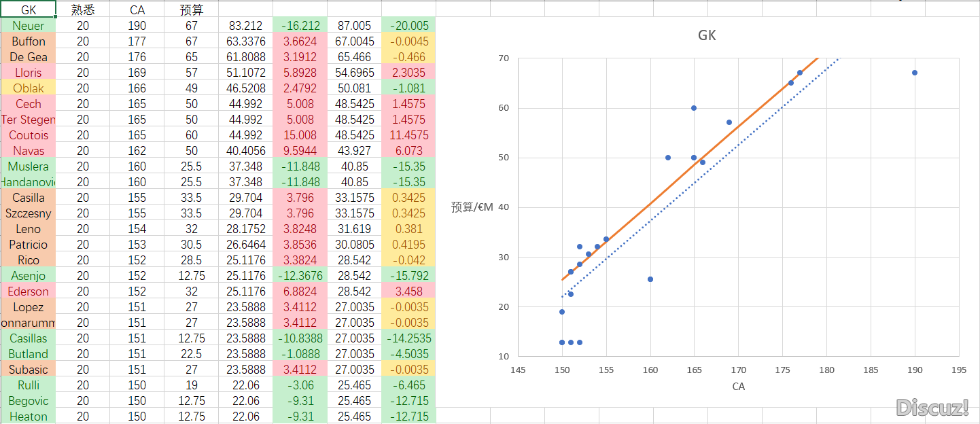
Task: Click the Buffon name cell
Action: pos(29,41)
